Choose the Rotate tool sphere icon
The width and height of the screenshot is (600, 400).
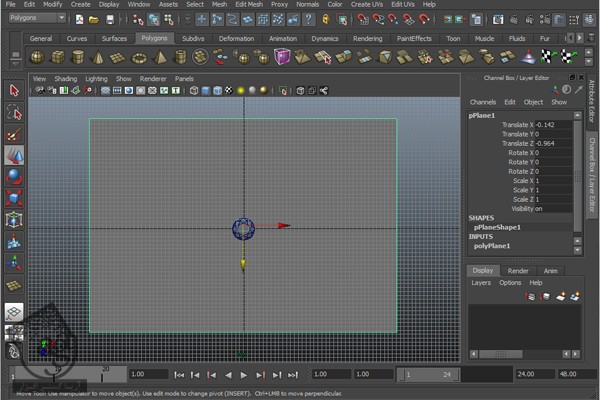tap(14, 176)
